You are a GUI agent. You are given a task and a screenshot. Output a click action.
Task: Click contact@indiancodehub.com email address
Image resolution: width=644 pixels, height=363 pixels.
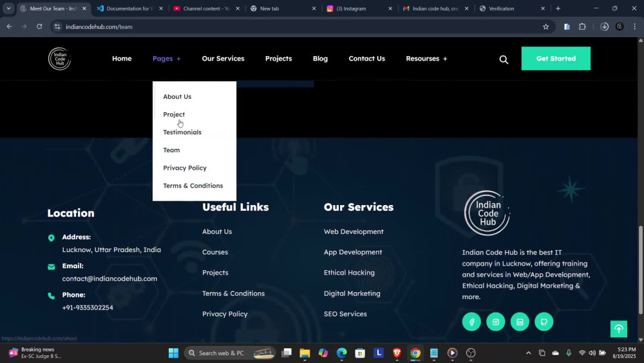pos(109,279)
